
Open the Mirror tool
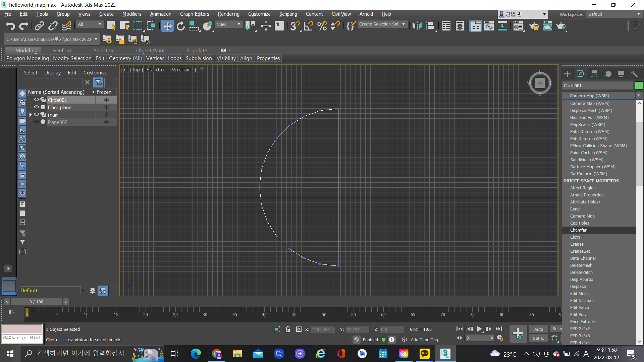pos(417,26)
